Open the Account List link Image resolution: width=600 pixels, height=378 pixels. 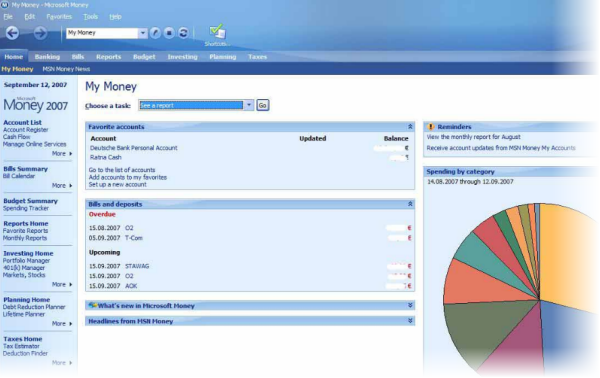pos(22,122)
